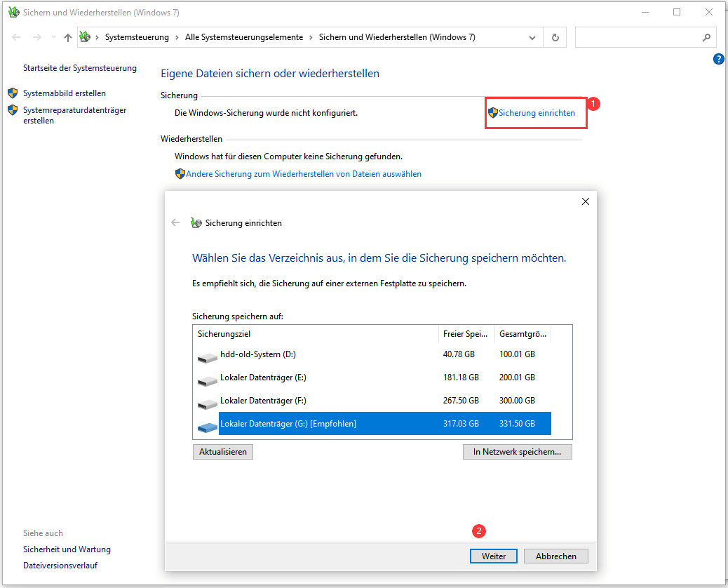
Task: Expand the address bar history dropdown
Action: coord(532,38)
